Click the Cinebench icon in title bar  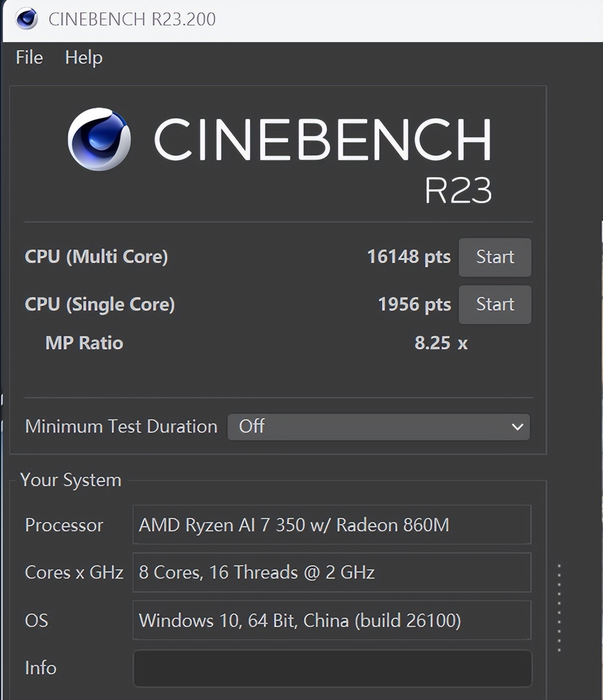[26, 19]
